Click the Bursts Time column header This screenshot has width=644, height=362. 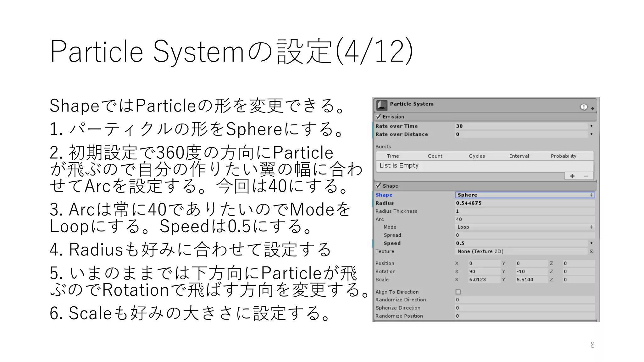(393, 156)
